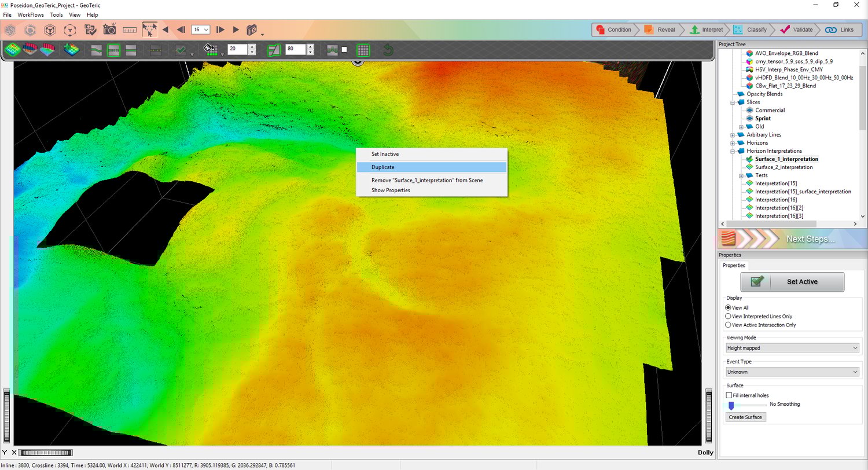Click the undo arrow in interpretation toolbar
This screenshot has height=470, width=868.
coord(387,50)
